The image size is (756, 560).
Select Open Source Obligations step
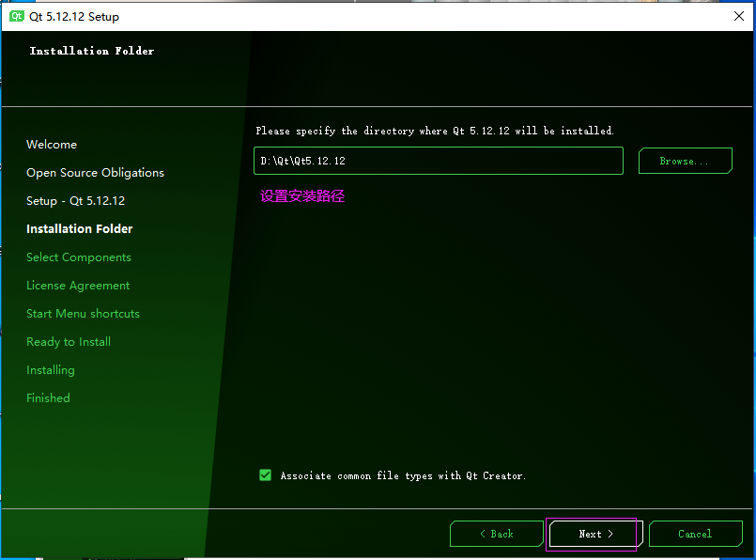click(x=95, y=173)
